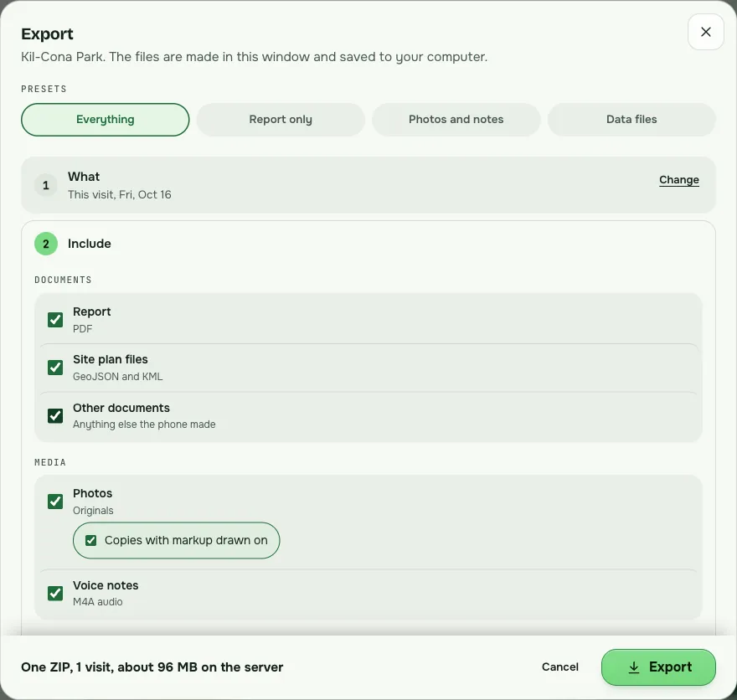The image size is (737, 700).
Task: Click the Include section heading
Action: tap(90, 244)
